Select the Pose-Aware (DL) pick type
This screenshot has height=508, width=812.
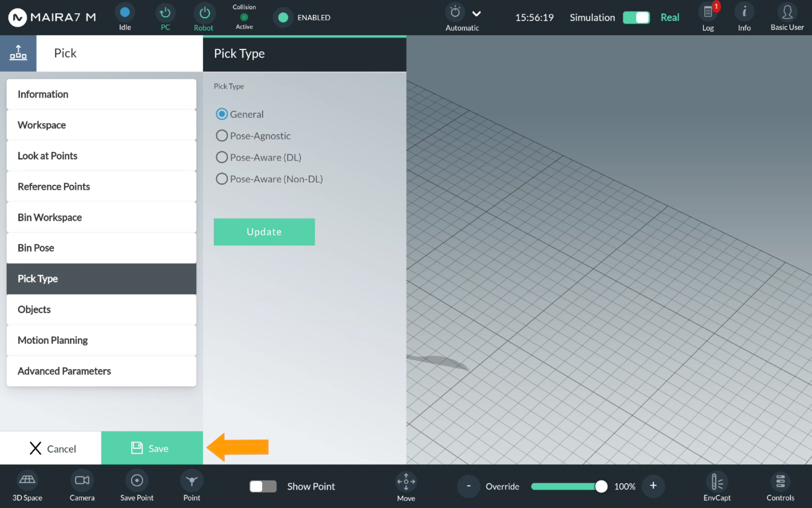tap(222, 157)
